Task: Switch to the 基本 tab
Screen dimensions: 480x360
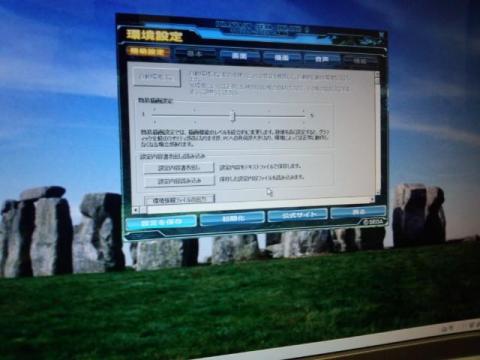Action: pos(196,54)
